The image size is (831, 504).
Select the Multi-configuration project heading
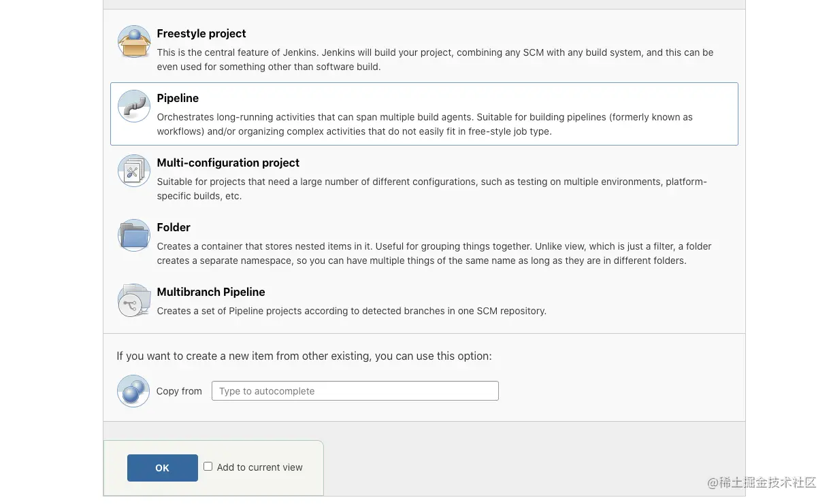228,163
